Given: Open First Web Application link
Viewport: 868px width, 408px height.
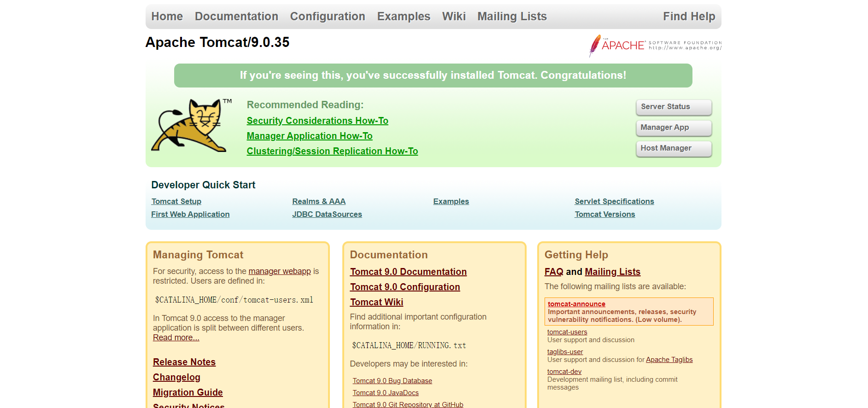Looking at the screenshot, I should click(190, 214).
